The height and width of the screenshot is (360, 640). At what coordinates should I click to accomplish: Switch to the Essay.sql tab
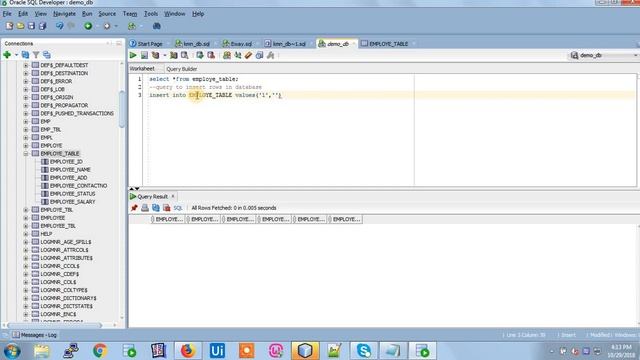tap(238, 44)
